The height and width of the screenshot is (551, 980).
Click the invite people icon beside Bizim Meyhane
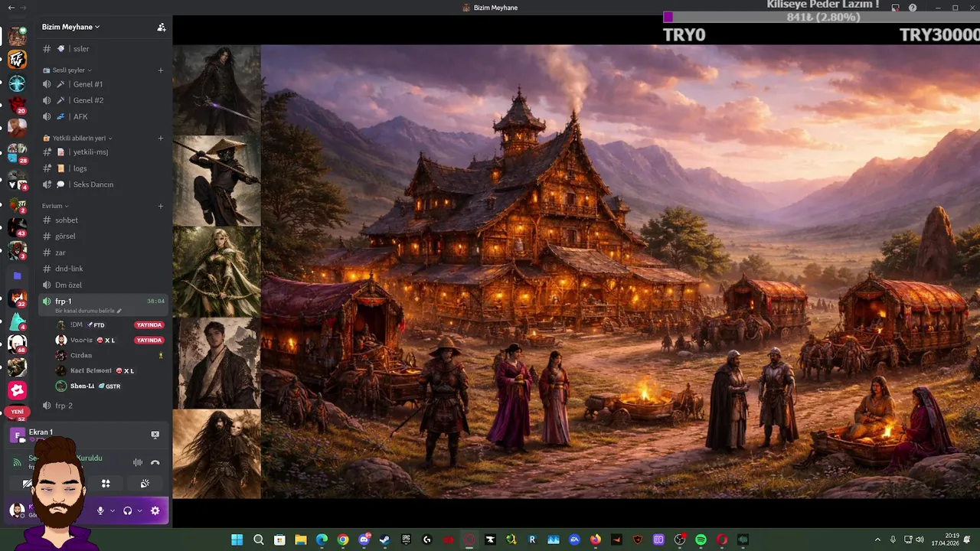161,27
